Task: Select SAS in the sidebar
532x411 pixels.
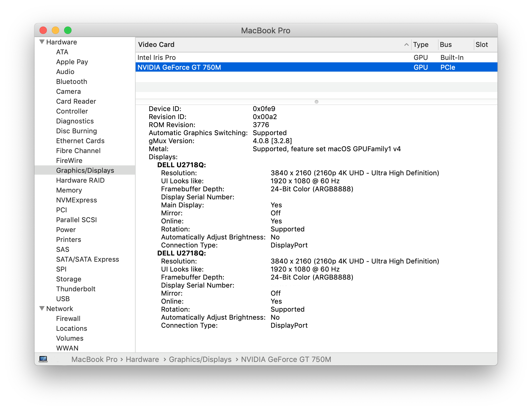Action: pos(63,250)
